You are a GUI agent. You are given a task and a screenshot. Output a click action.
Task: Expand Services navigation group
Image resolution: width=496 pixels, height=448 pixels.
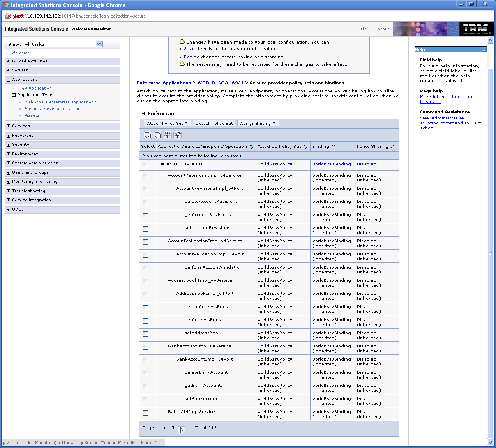[x=8, y=126]
